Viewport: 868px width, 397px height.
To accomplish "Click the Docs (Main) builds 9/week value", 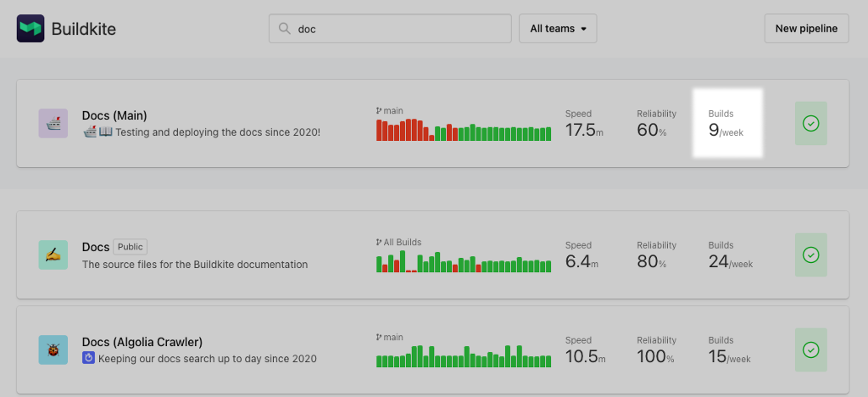I will pos(726,130).
